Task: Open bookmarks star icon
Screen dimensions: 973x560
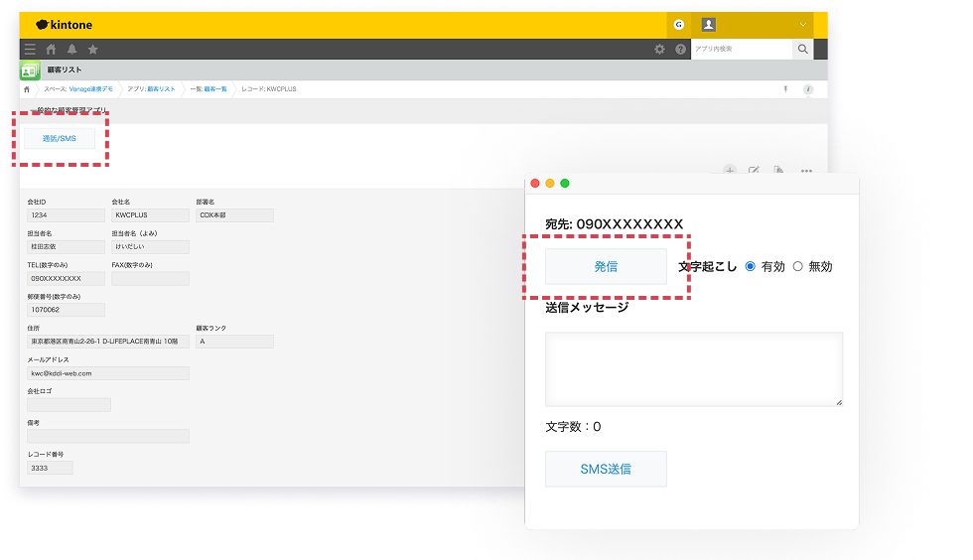Action: (92, 49)
